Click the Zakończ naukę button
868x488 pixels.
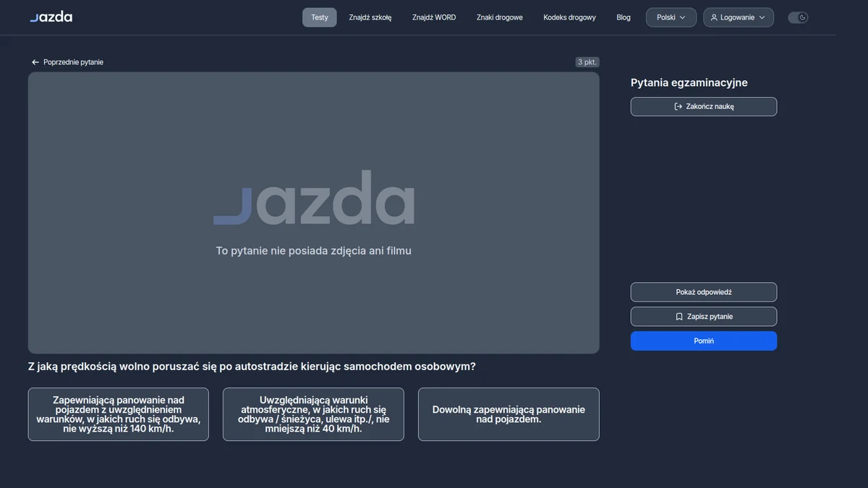click(704, 106)
